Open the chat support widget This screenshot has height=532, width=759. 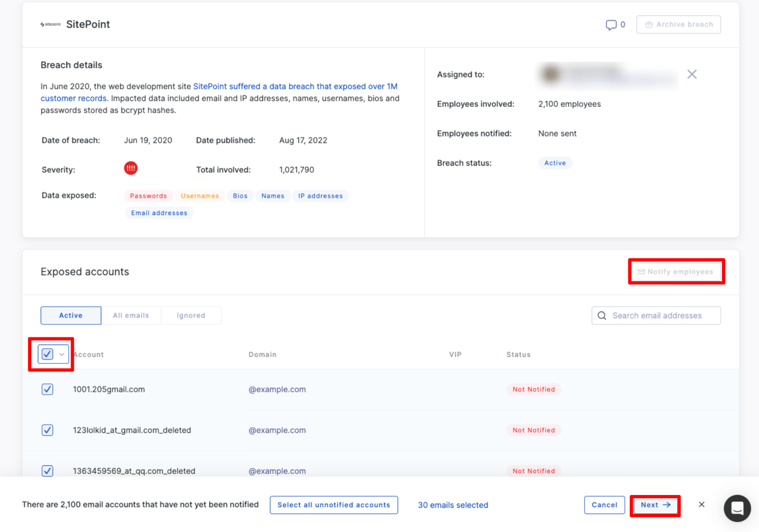(x=737, y=508)
